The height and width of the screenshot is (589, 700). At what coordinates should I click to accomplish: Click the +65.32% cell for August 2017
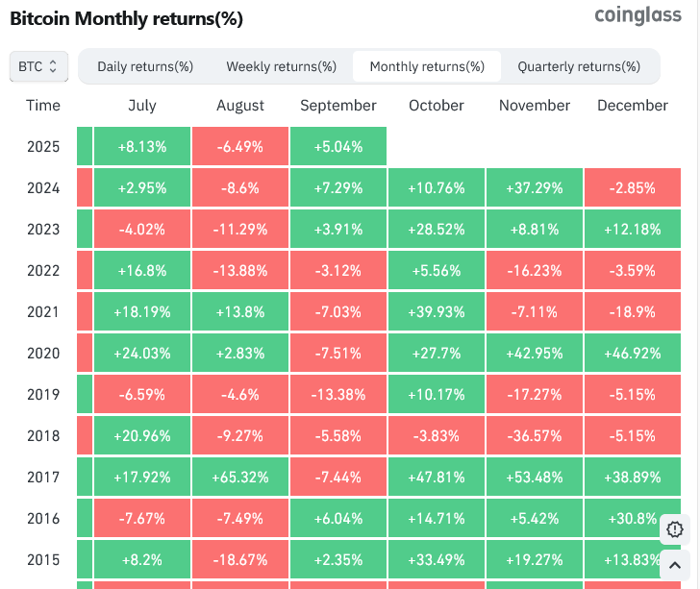[240, 477]
